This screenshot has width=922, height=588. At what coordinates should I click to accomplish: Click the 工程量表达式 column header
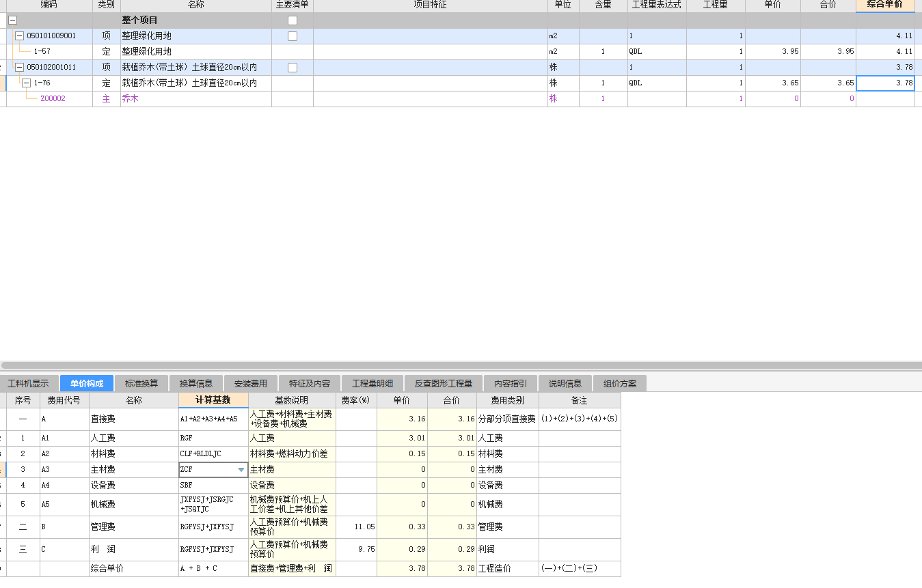pos(657,5)
